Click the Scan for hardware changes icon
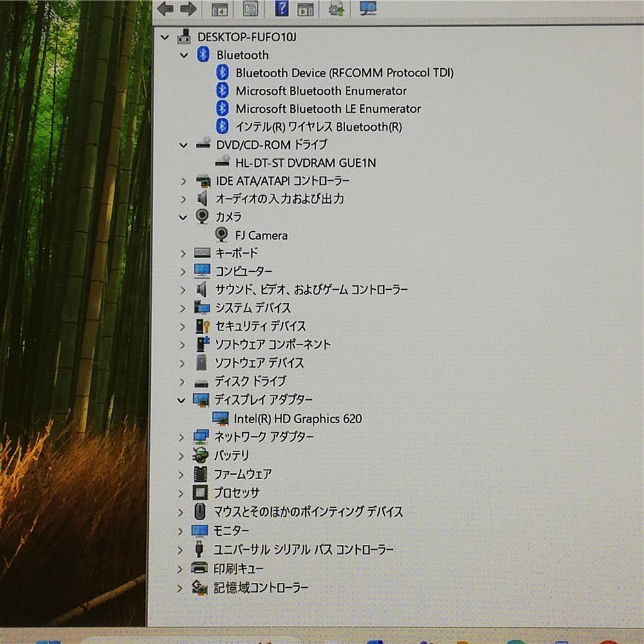 click(367, 8)
